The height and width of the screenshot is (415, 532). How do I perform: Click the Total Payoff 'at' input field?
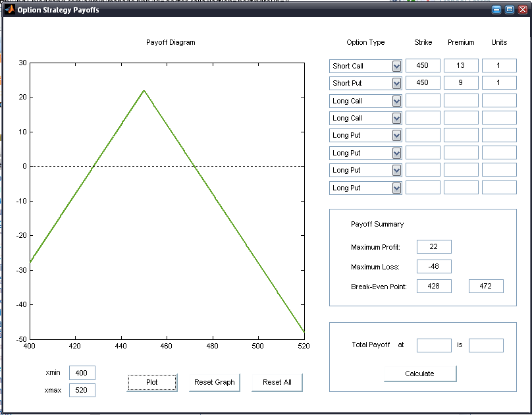click(434, 345)
